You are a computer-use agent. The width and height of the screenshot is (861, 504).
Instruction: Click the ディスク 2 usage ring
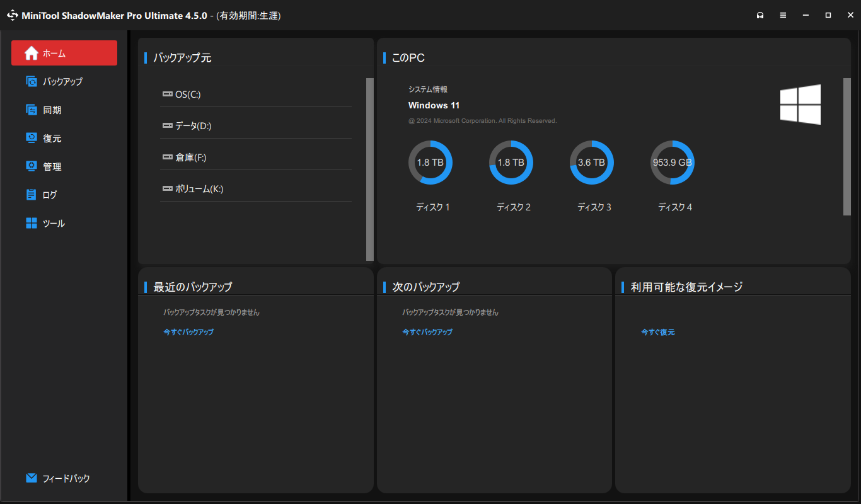tap(511, 163)
